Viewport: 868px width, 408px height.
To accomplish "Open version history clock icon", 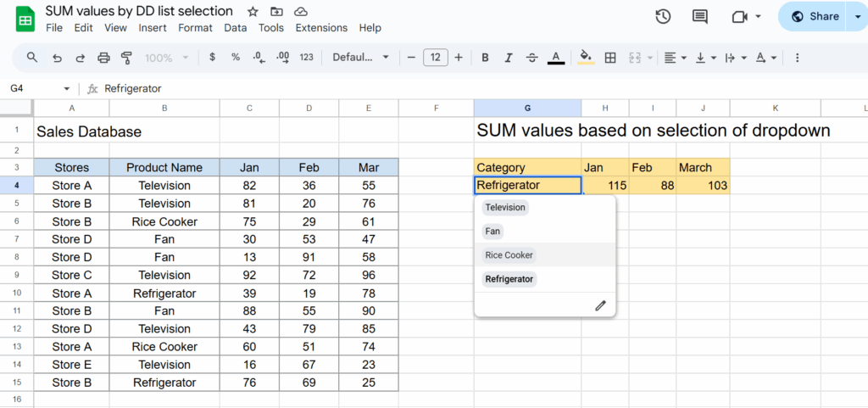I will [x=663, y=17].
